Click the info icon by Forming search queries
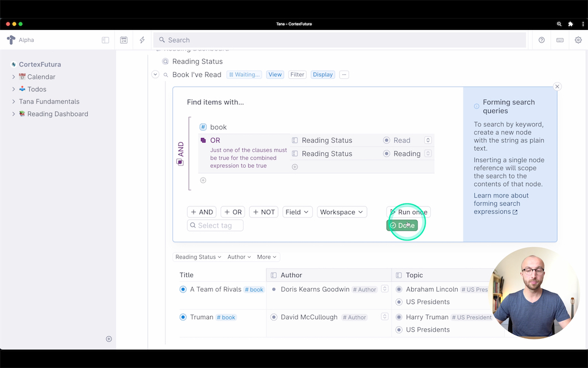 (477, 106)
